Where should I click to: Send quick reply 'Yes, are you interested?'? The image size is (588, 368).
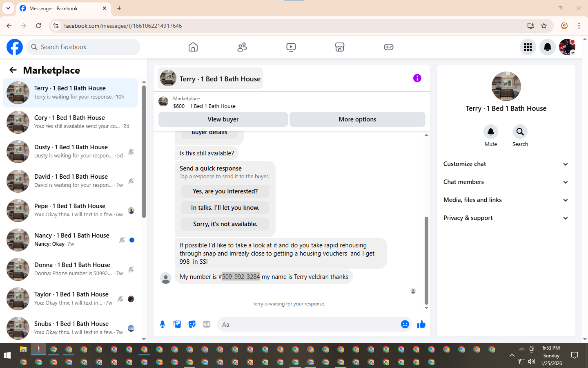point(225,191)
